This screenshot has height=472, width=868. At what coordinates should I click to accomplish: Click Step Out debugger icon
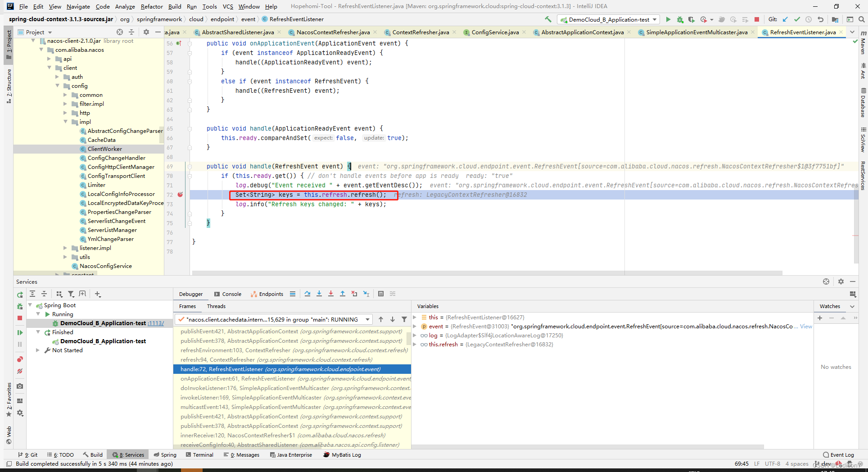point(343,294)
